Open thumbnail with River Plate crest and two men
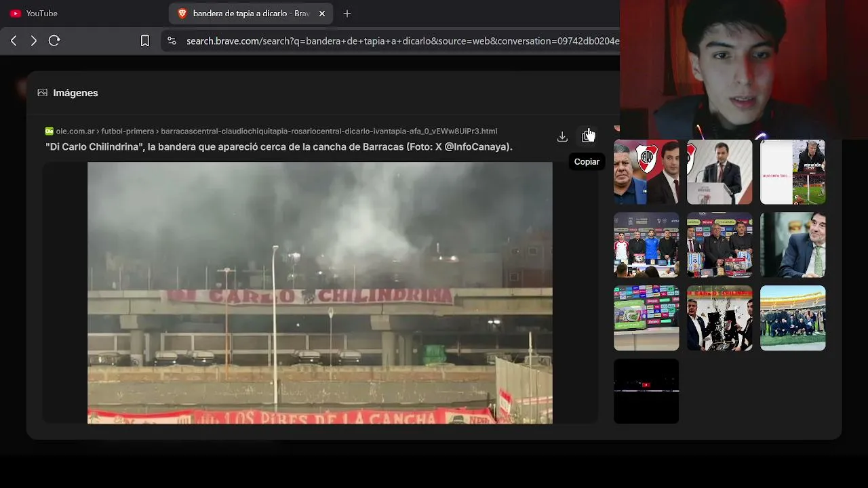868x488 pixels. point(646,172)
